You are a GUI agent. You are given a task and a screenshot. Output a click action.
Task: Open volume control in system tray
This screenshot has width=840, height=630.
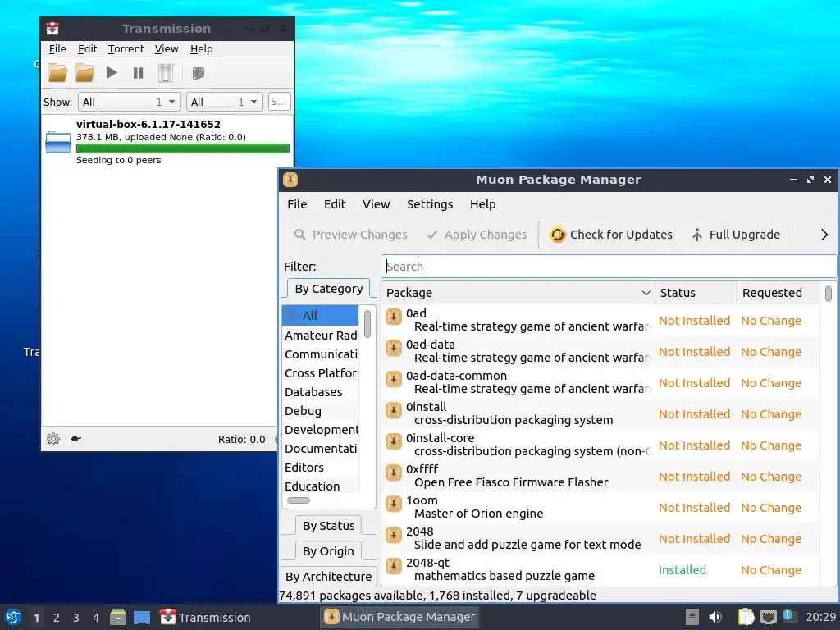point(715,617)
